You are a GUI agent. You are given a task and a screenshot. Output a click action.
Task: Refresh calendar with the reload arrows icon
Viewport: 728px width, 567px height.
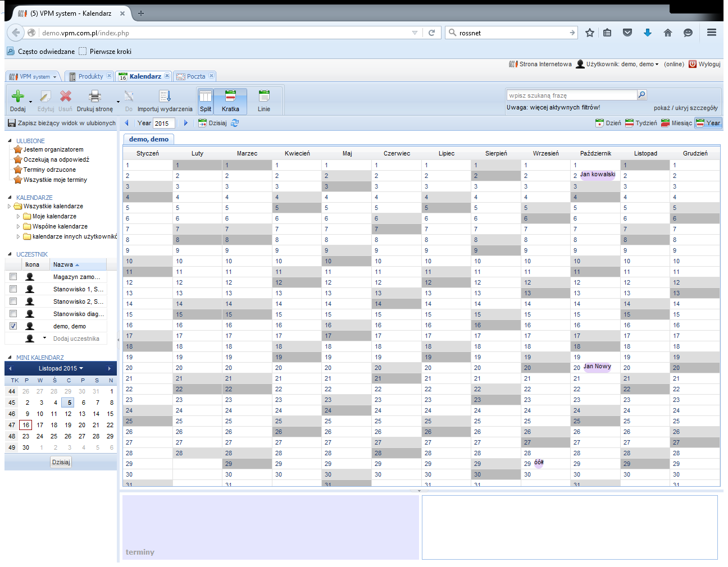[x=235, y=123]
